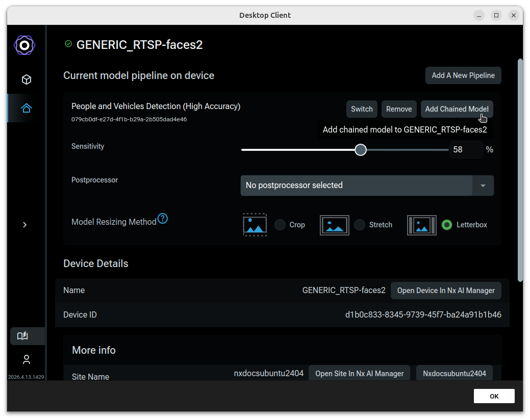Click Add A New Pipeline button
Image resolution: width=530 pixels, height=420 pixels.
(x=463, y=75)
